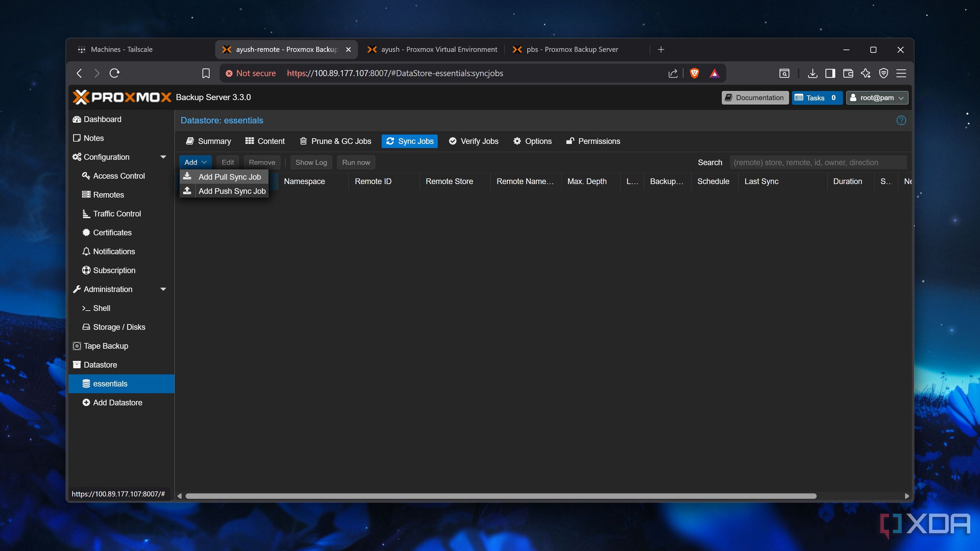The image size is (980, 551).
Task: Open the Shell item
Action: pos(121,308)
